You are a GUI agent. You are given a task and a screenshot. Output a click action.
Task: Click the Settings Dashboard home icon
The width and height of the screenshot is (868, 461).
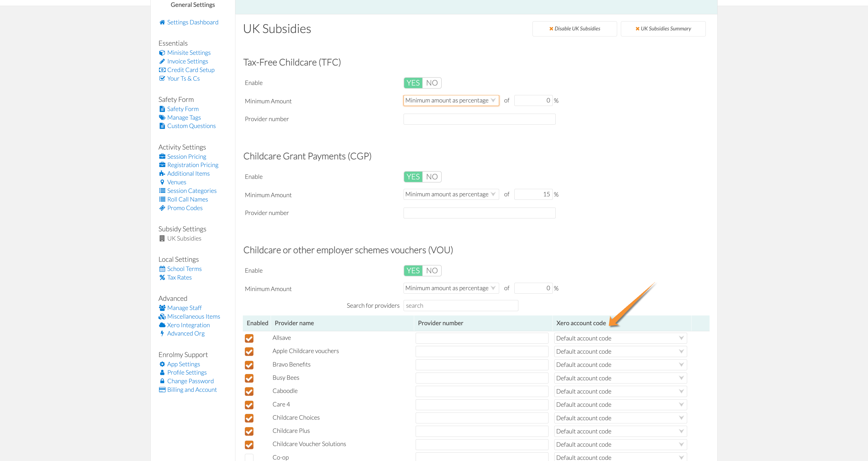tap(162, 22)
